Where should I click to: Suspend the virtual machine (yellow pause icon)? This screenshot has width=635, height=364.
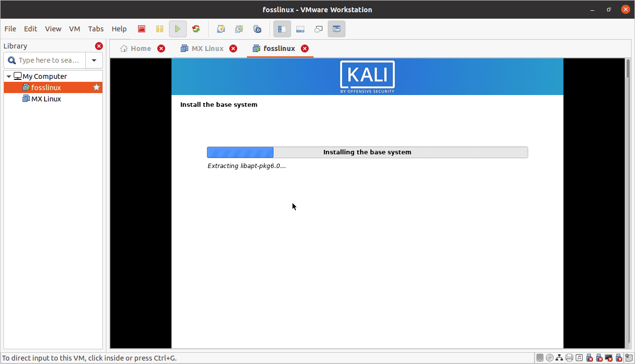pyautogui.click(x=160, y=29)
